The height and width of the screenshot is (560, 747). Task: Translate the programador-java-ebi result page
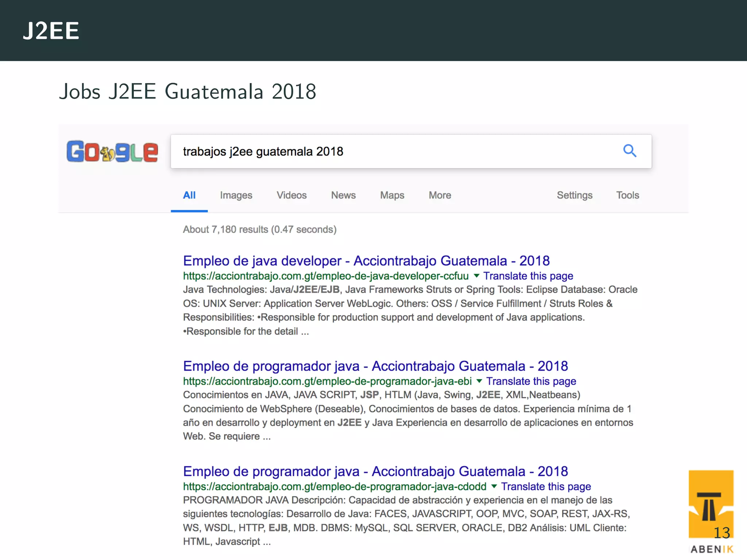(x=531, y=381)
